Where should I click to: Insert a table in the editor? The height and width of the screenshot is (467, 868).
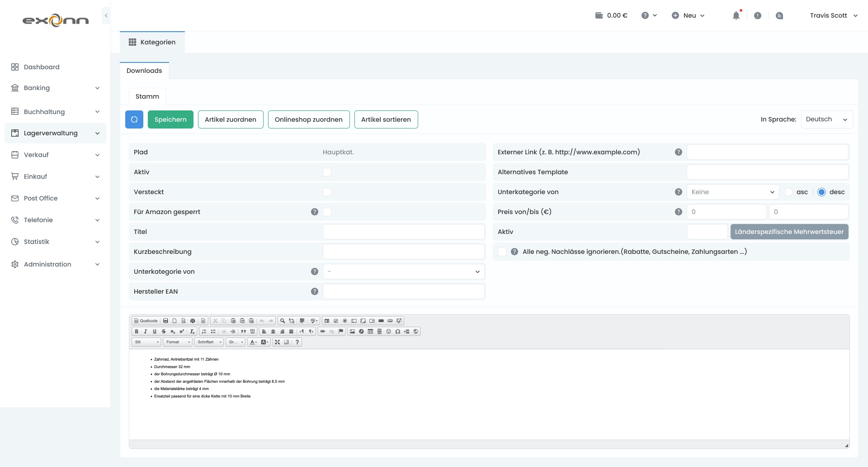point(370,331)
